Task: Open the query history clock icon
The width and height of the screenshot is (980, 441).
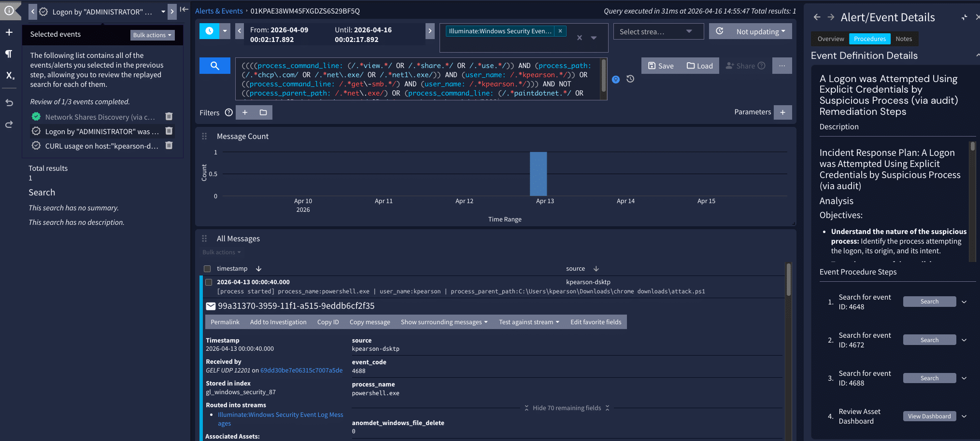Action: coord(630,79)
